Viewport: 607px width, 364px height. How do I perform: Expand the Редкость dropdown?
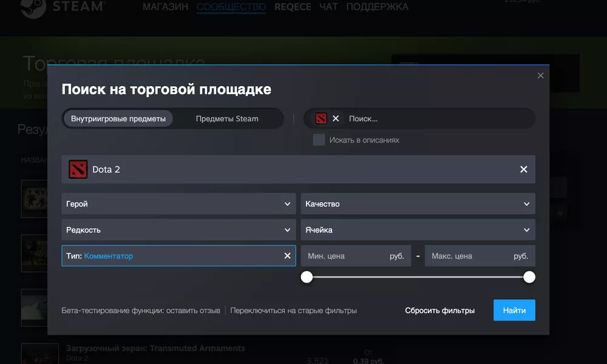point(178,230)
